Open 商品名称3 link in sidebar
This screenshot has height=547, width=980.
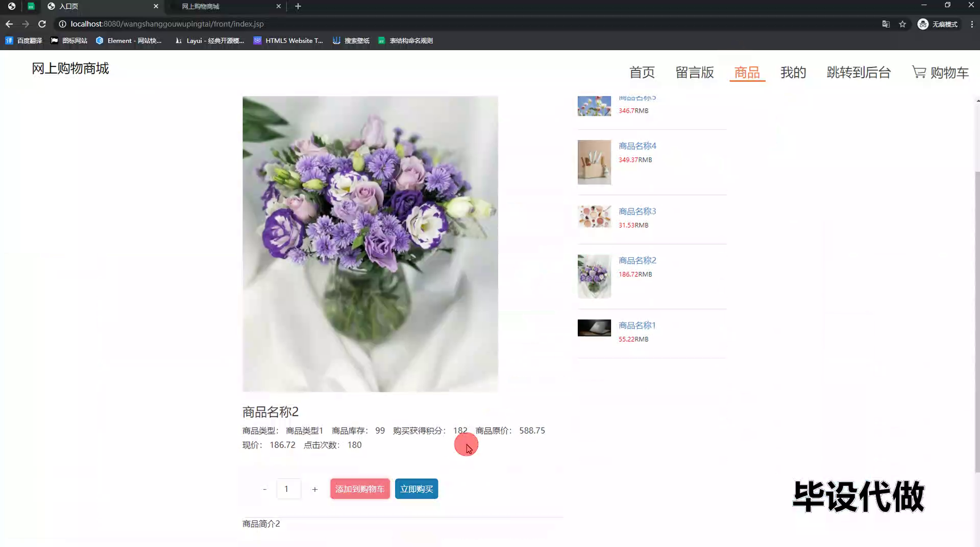pyautogui.click(x=638, y=211)
